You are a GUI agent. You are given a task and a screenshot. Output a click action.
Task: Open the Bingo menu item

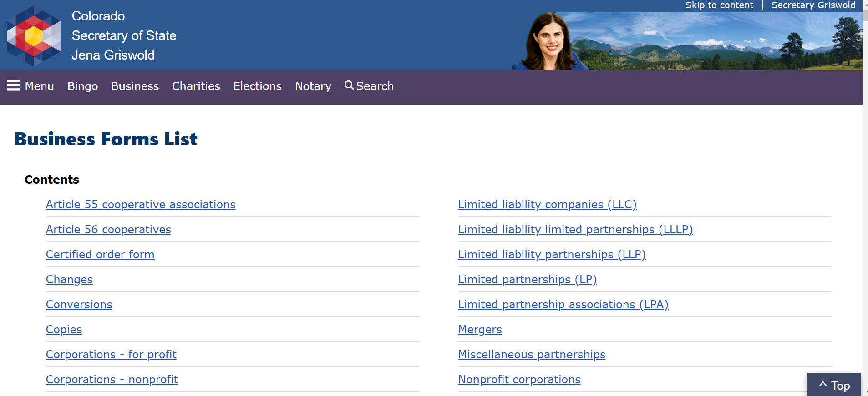coord(82,86)
